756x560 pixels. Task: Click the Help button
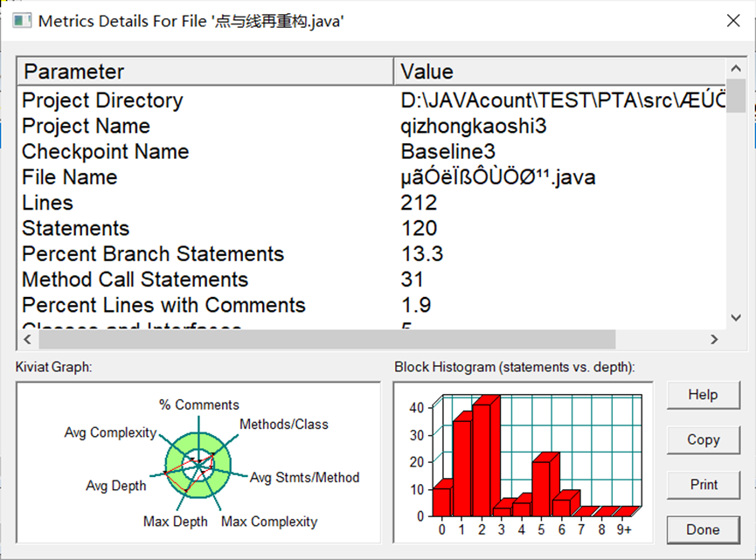(x=703, y=395)
